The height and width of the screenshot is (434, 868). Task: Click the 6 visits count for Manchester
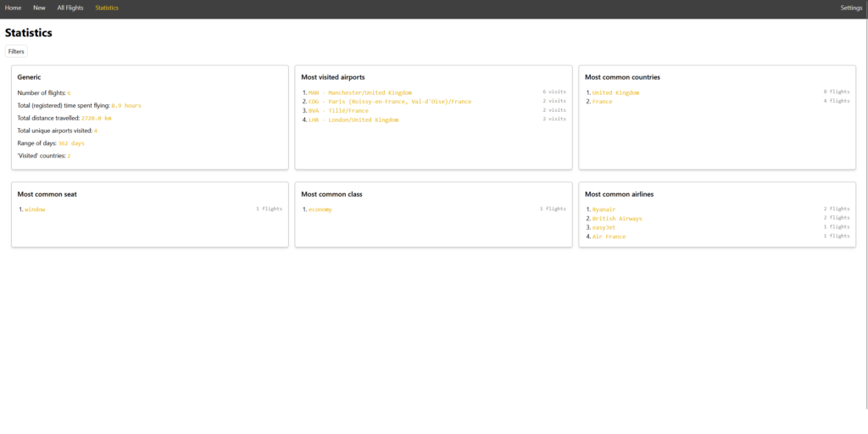click(x=554, y=92)
